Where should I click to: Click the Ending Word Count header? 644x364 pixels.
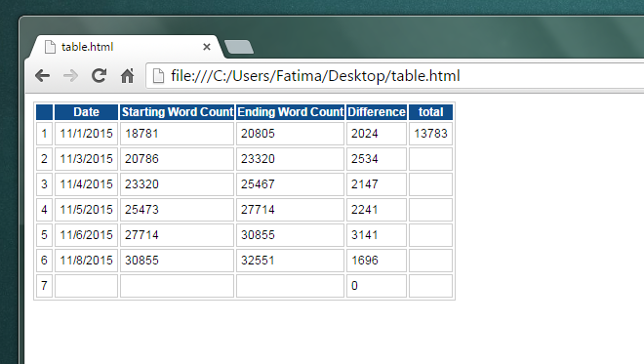pos(290,112)
